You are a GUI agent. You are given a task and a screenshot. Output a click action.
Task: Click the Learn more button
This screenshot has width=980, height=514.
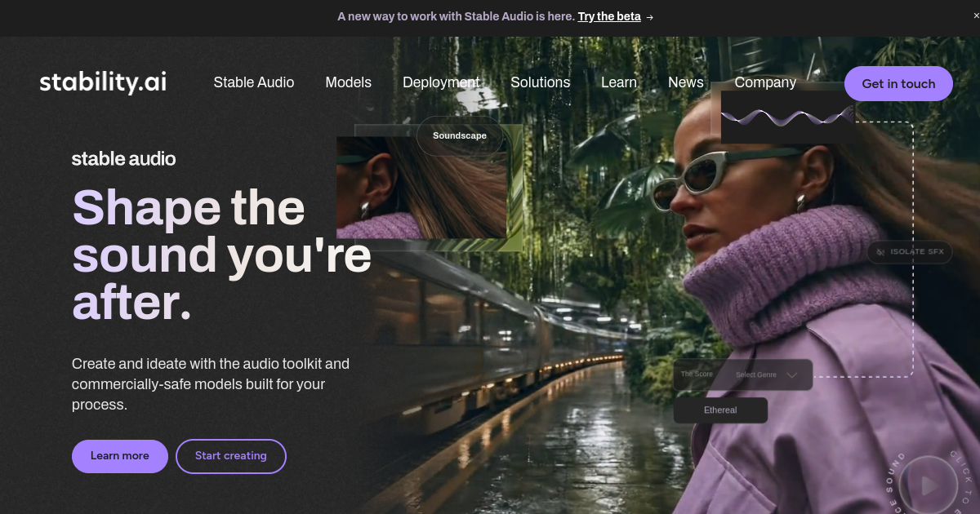coord(120,456)
